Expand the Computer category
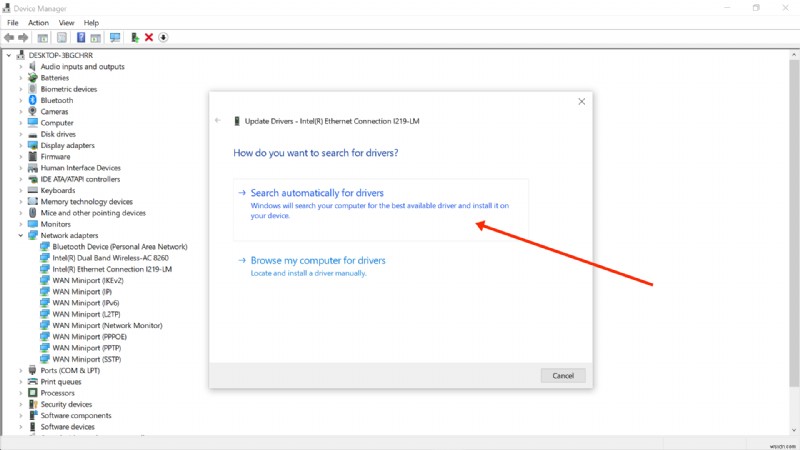The width and height of the screenshot is (800, 450). [20, 123]
